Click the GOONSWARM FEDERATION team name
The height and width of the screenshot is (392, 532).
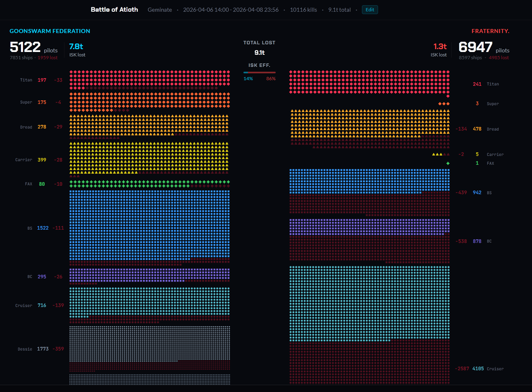click(50, 31)
